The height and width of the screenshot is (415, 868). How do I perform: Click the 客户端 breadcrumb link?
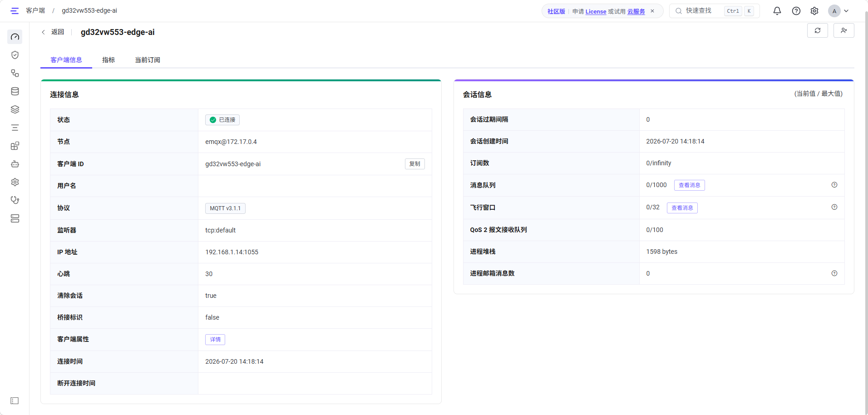(x=35, y=10)
